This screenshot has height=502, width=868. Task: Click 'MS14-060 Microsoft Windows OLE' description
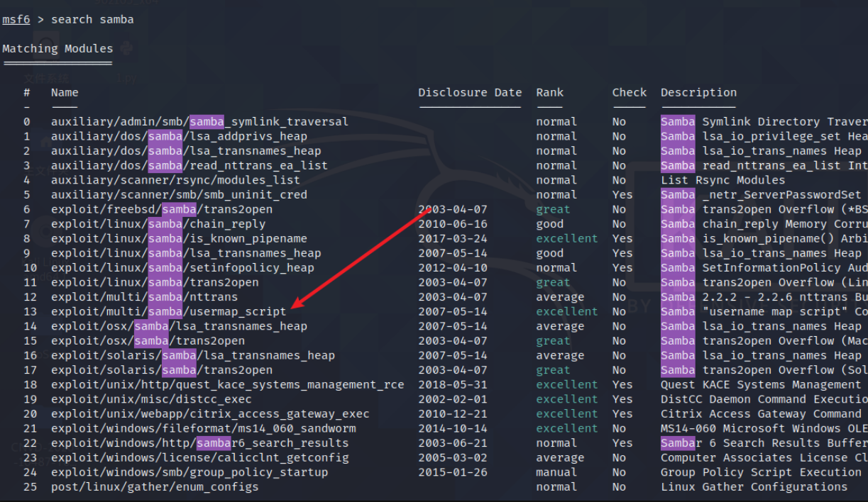click(x=764, y=428)
